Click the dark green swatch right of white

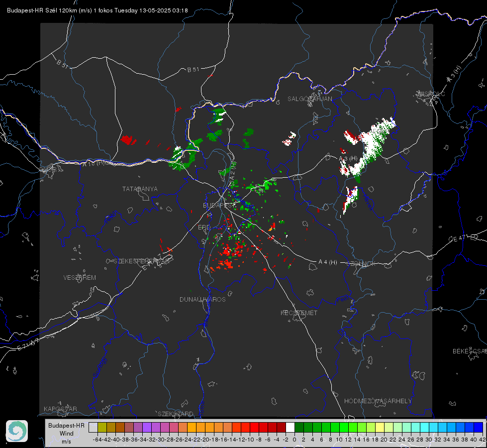click(299, 427)
